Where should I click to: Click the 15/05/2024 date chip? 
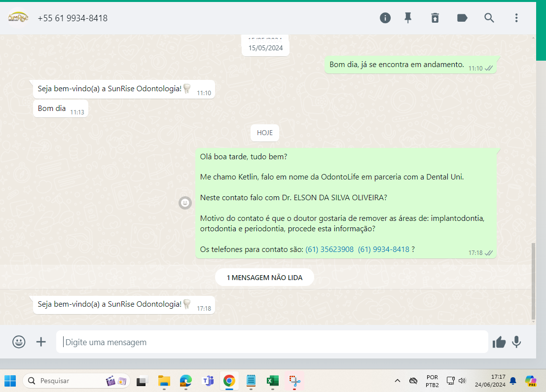[x=265, y=48]
